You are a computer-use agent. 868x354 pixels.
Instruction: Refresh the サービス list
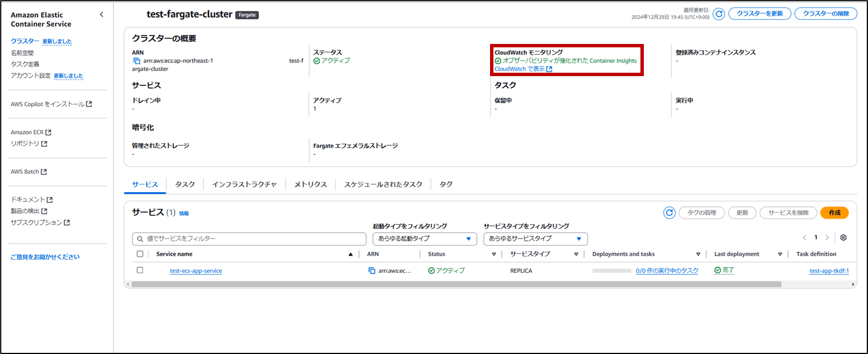669,213
